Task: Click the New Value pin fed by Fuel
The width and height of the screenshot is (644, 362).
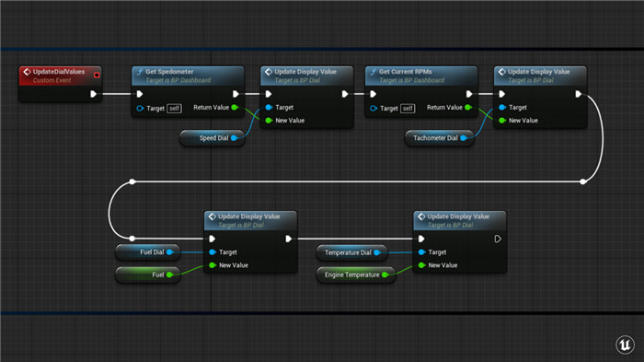Action: [213, 265]
